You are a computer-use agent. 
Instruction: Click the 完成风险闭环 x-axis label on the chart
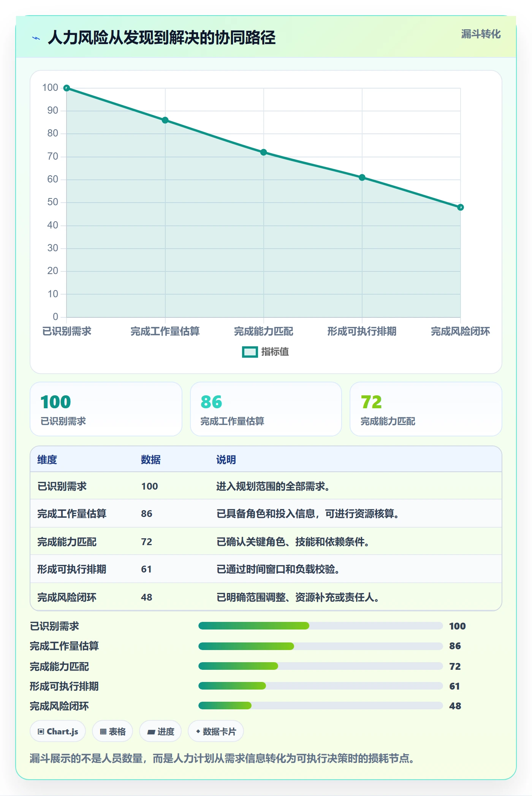[x=461, y=331]
